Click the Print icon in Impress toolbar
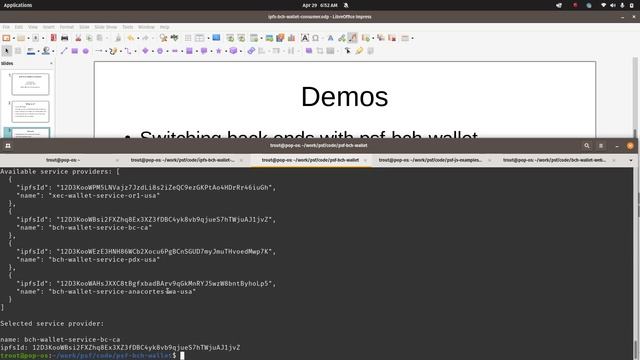The width and height of the screenshot is (640, 360). pos(64,38)
